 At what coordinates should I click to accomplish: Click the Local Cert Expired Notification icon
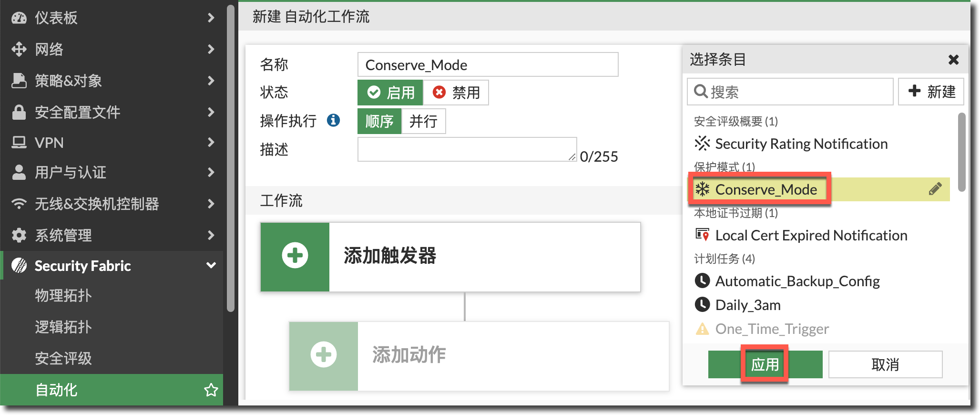click(702, 235)
